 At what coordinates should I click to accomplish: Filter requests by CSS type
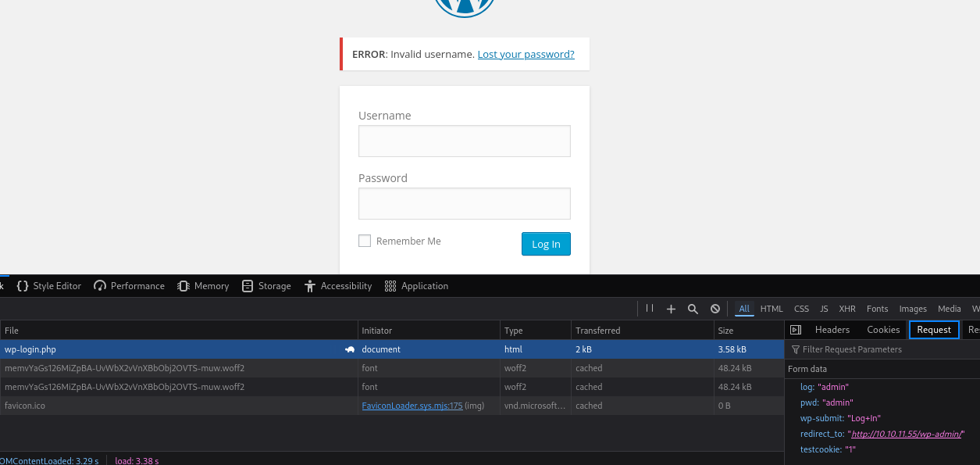click(x=801, y=309)
